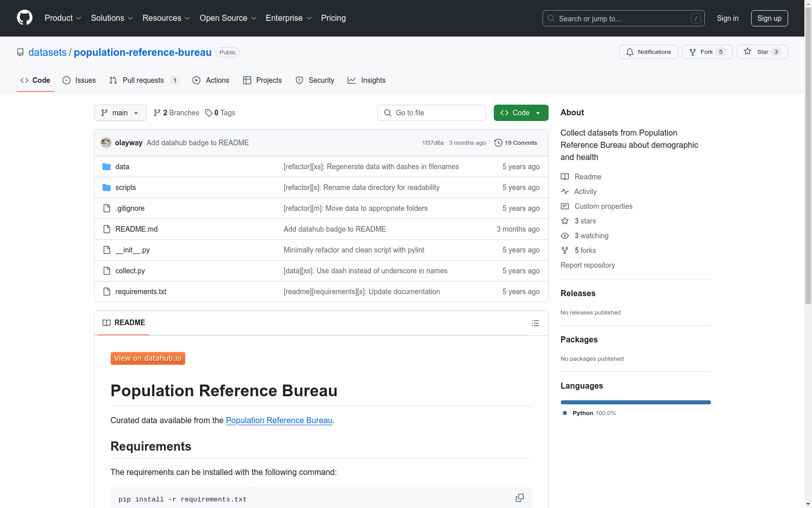Click the Activity pulse icon
Screen dimensions: 812x508
coord(565,192)
